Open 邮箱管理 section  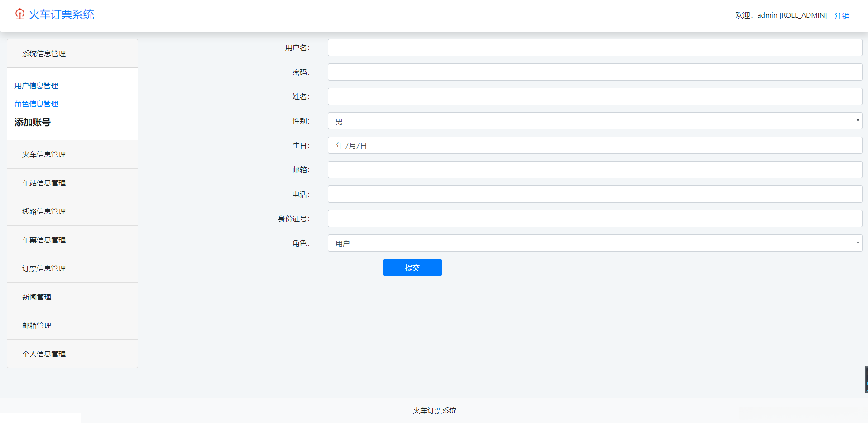[x=37, y=325]
